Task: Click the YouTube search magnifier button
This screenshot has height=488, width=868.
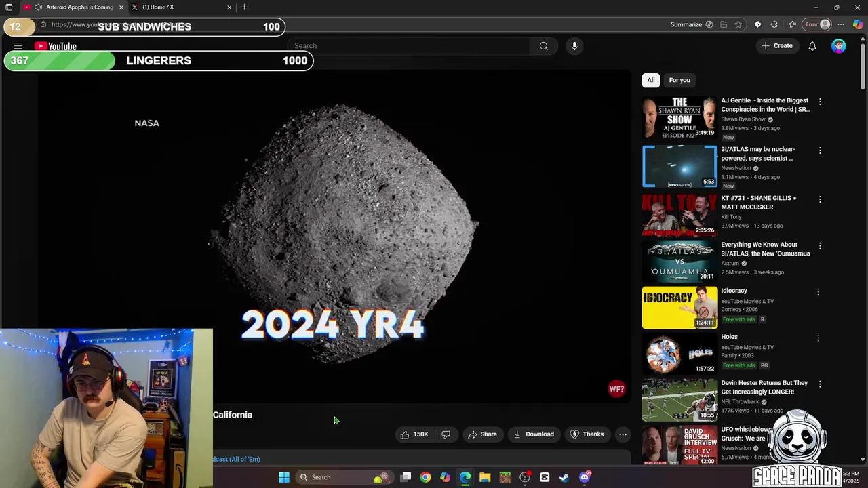Action: pyautogui.click(x=543, y=46)
